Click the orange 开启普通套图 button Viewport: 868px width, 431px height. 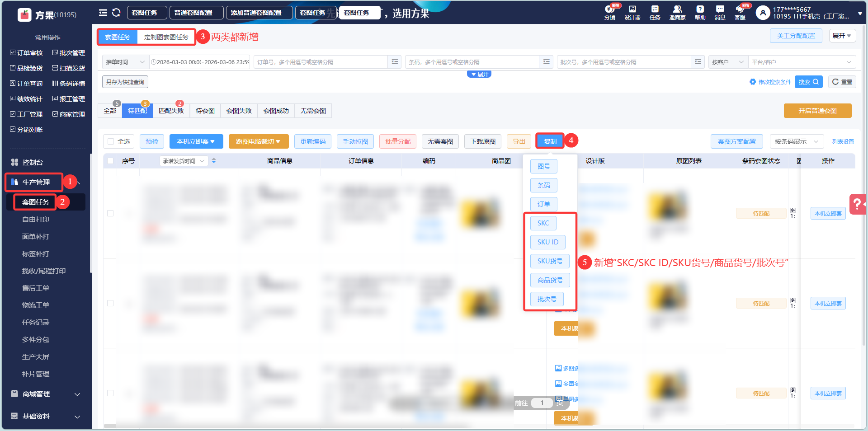[x=817, y=111]
